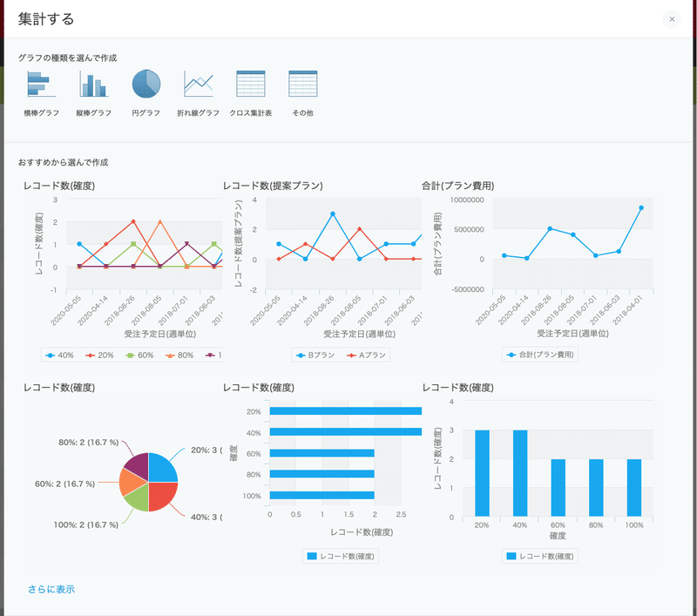
Task: Select the レコード数(提案プラン) line chart thumbnail
Action: pyautogui.click(x=321, y=272)
